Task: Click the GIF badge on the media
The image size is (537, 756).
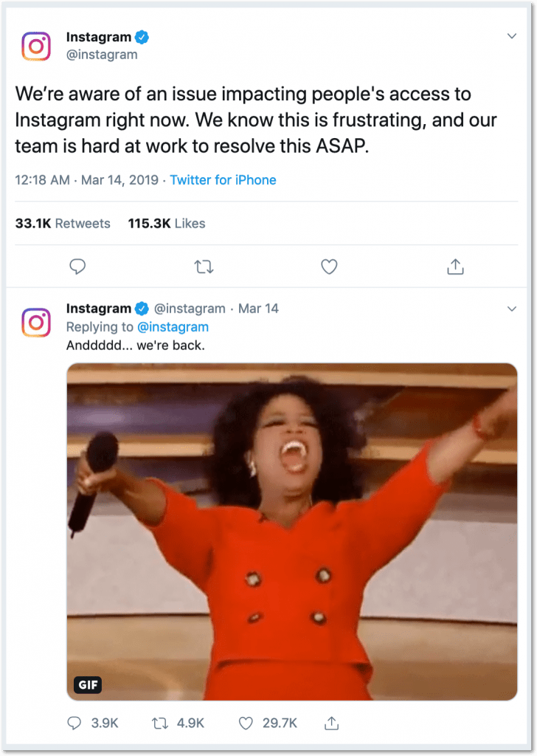Action: 88,684
